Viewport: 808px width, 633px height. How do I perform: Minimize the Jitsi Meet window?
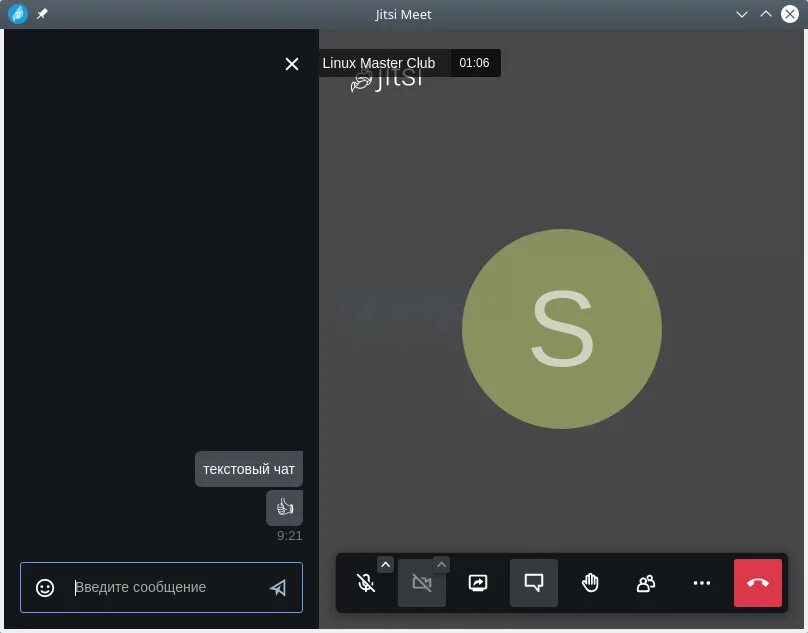click(742, 14)
